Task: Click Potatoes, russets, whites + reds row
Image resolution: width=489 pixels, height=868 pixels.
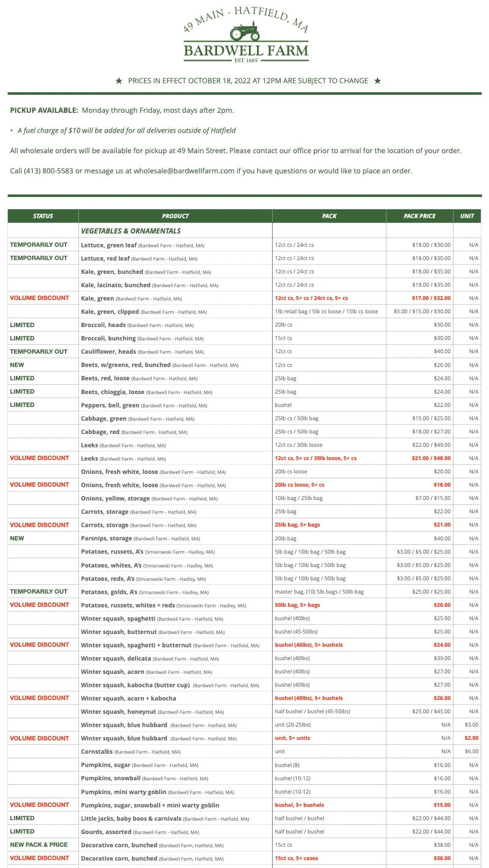Action: 244,605
